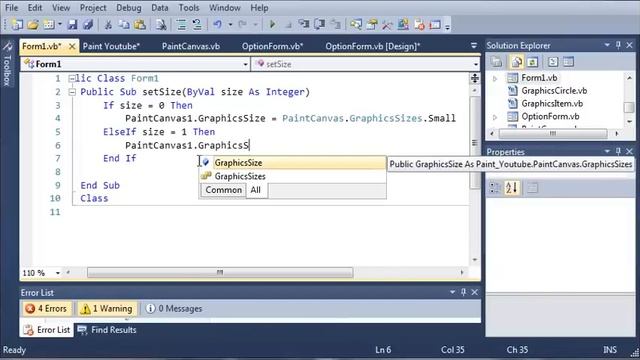Open the Edit menu

point(35,7)
